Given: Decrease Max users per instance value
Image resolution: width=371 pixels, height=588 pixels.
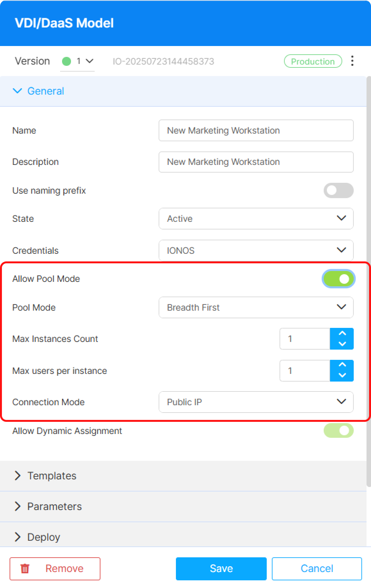Looking at the screenshot, I should point(342,376).
